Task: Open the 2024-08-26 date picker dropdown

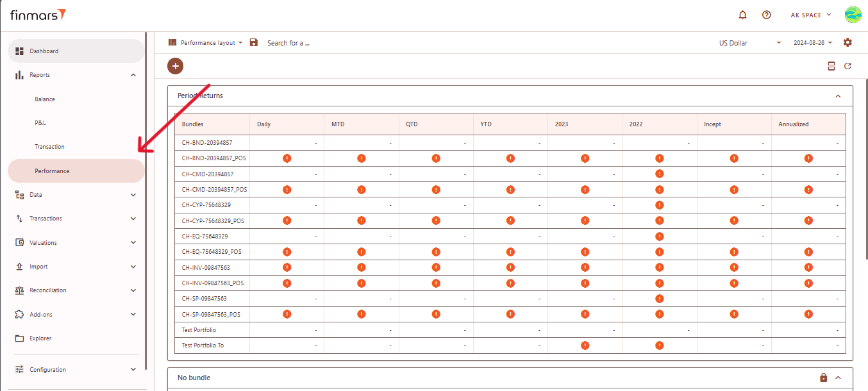Action: click(813, 43)
